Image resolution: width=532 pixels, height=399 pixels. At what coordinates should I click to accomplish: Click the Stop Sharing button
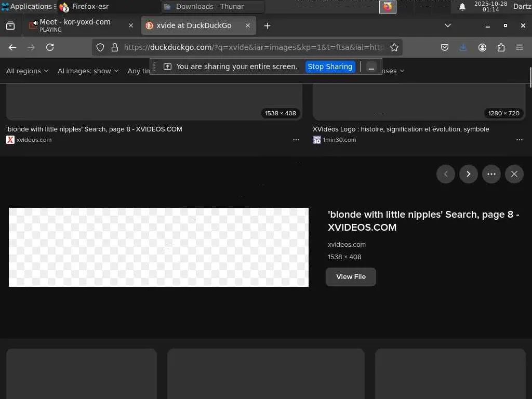[x=330, y=66]
